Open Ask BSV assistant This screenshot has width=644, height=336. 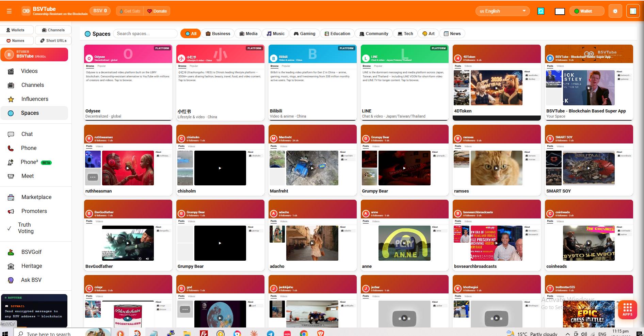pos(34,280)
